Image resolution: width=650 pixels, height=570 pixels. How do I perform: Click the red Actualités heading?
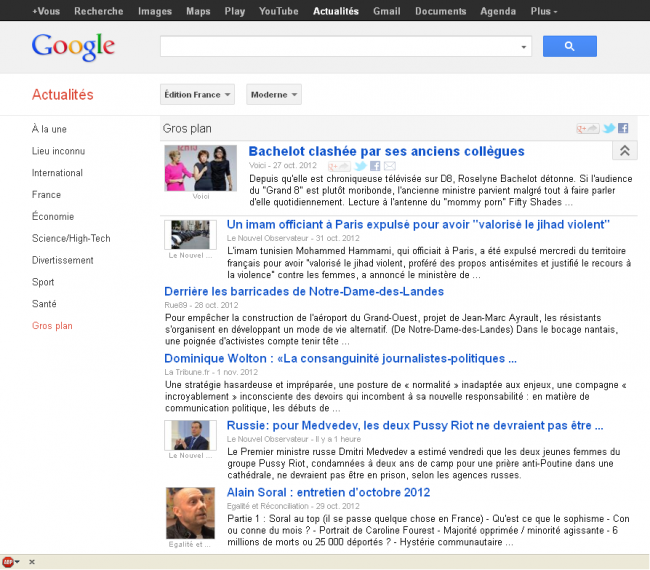63,95
